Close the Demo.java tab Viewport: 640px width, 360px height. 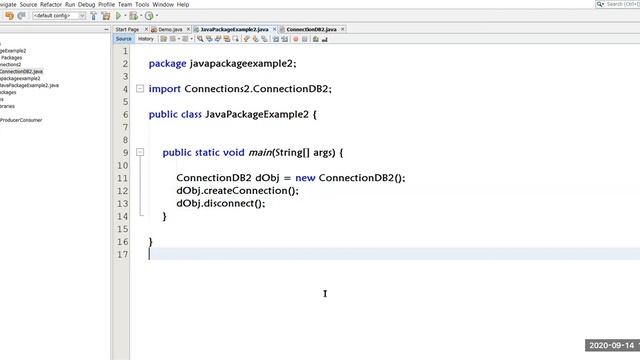coord(188,29)
